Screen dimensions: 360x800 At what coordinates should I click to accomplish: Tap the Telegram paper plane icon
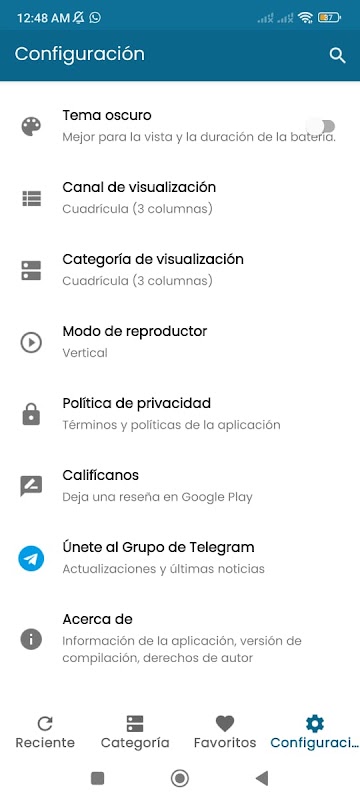(31, 558)
